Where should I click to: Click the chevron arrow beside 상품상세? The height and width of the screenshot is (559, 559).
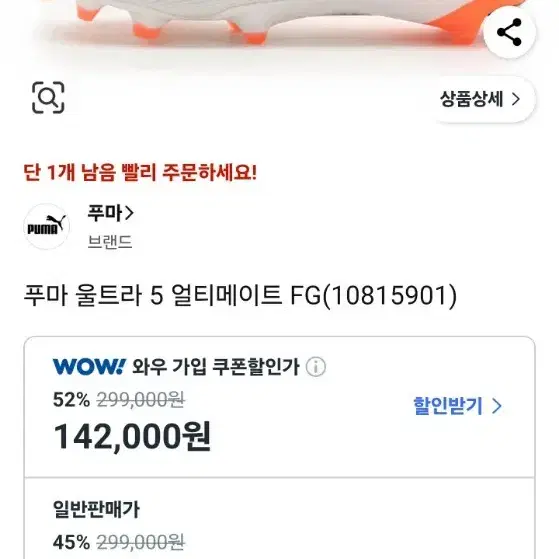(x=516, y=99)
